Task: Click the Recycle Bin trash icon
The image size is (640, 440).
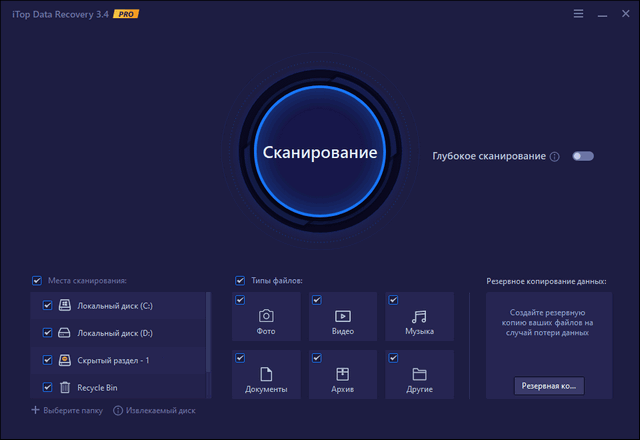Action: coord(65,386)
